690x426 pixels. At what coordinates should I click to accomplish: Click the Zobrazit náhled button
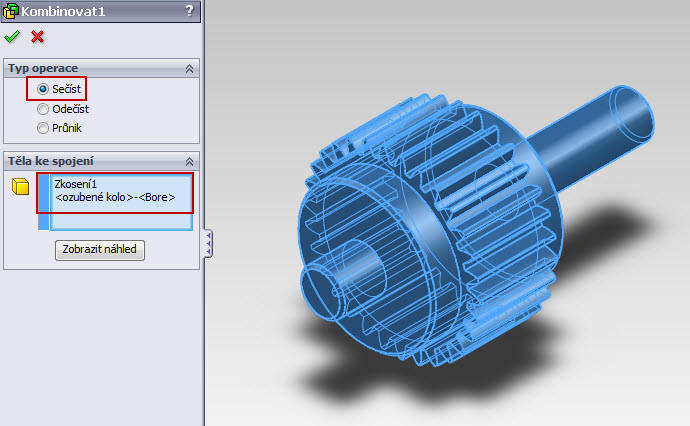(100, 250)
